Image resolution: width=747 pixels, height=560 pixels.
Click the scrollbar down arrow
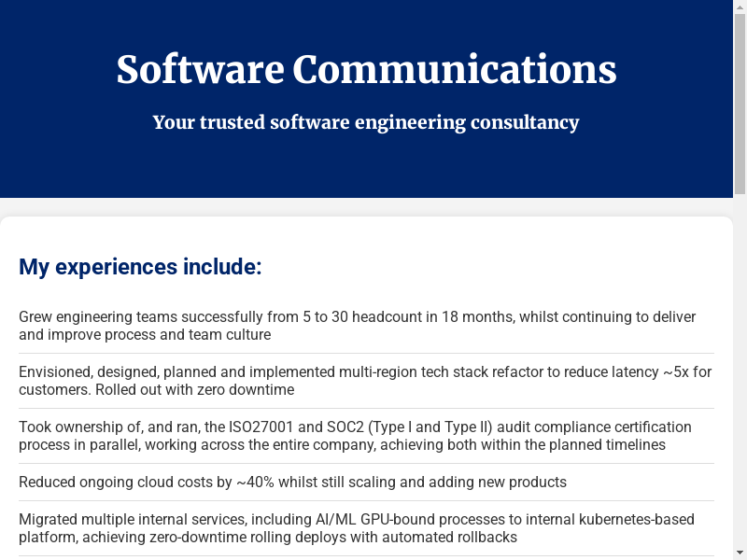(740, 553)
